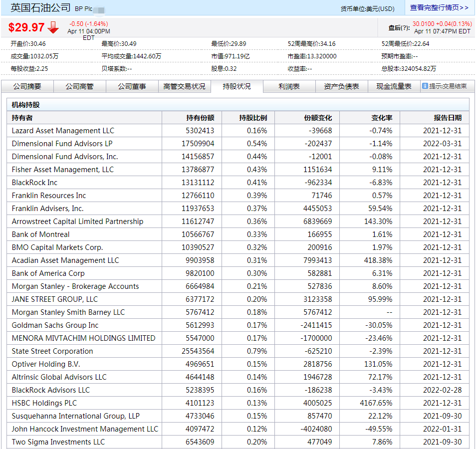Click the HSBC Holdings PLC holder name
Screen dimensions: 476x449
[44, 403]
